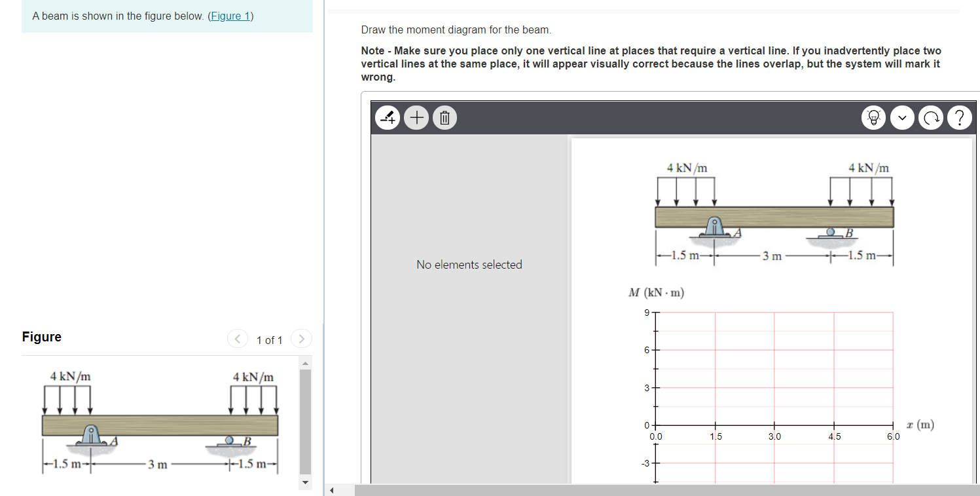
Task: Select the add segment drawing tool
Action: [388, 118]
